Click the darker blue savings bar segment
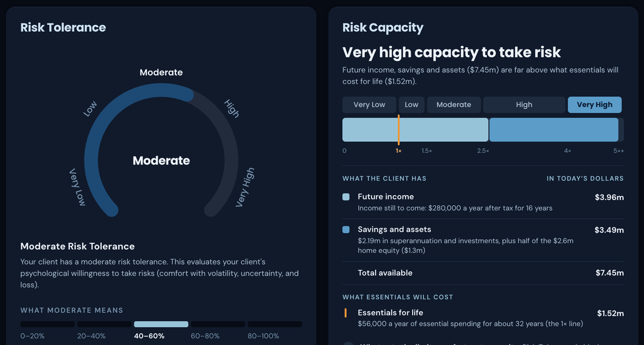 click(x=554, y=130)
